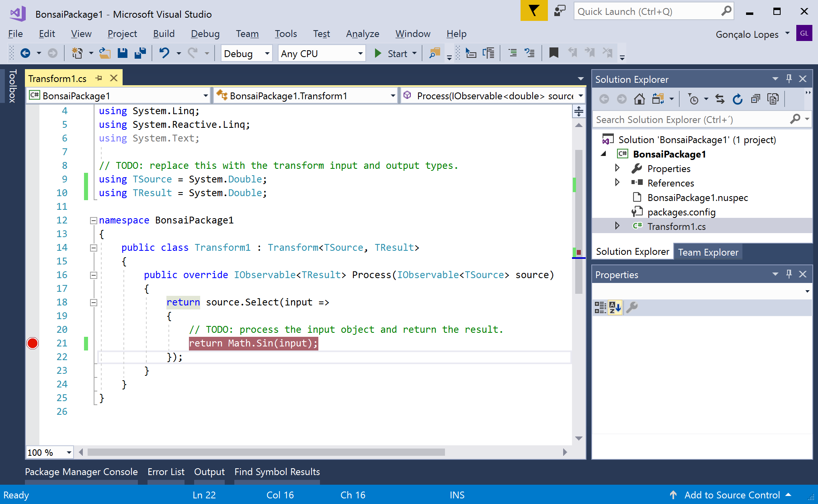Open the Send Feedback icon

coord(560,11)
